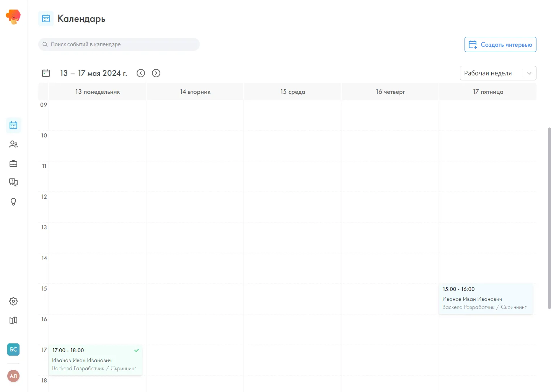This screenshot has height=392, width=551.
Task: Go to the next week arrow
Action: pyautogui.click(x=156, y=73)
